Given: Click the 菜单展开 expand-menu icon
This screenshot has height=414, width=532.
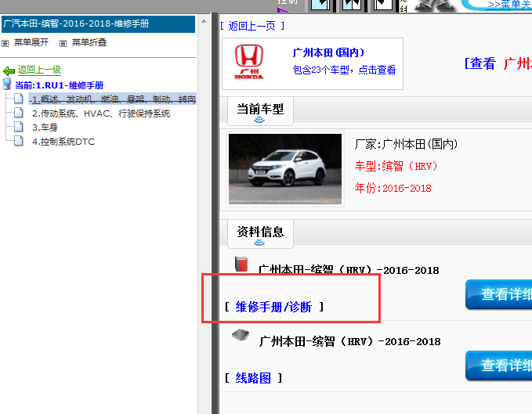Looking at the screenshot, I should (5, 43).
